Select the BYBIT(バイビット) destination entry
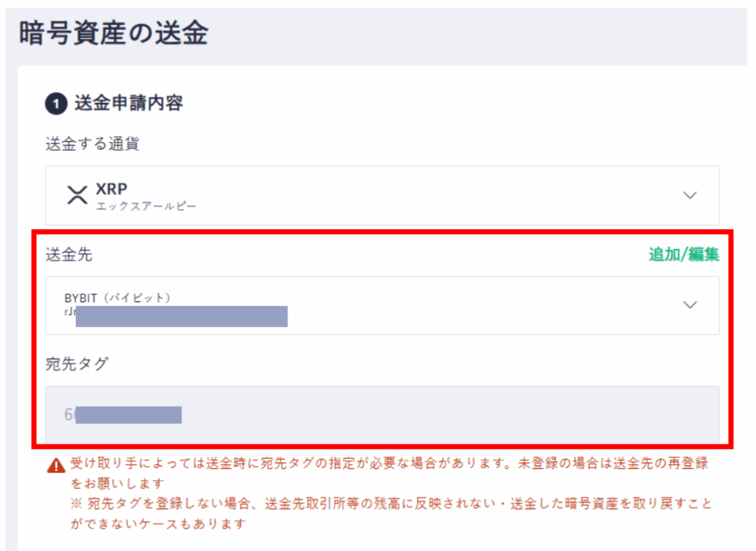 pyautogui.click(x=118, y=298)
